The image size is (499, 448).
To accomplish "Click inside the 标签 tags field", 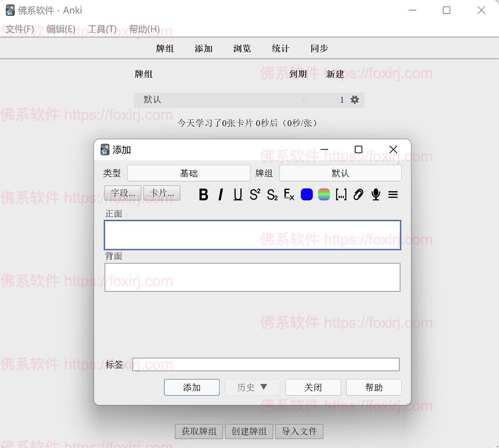I will point(266,364).
